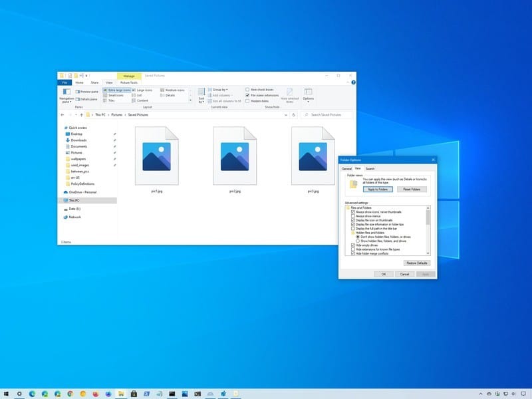
Task: Toggle the Preview pane button
Action: coord(87,92)
